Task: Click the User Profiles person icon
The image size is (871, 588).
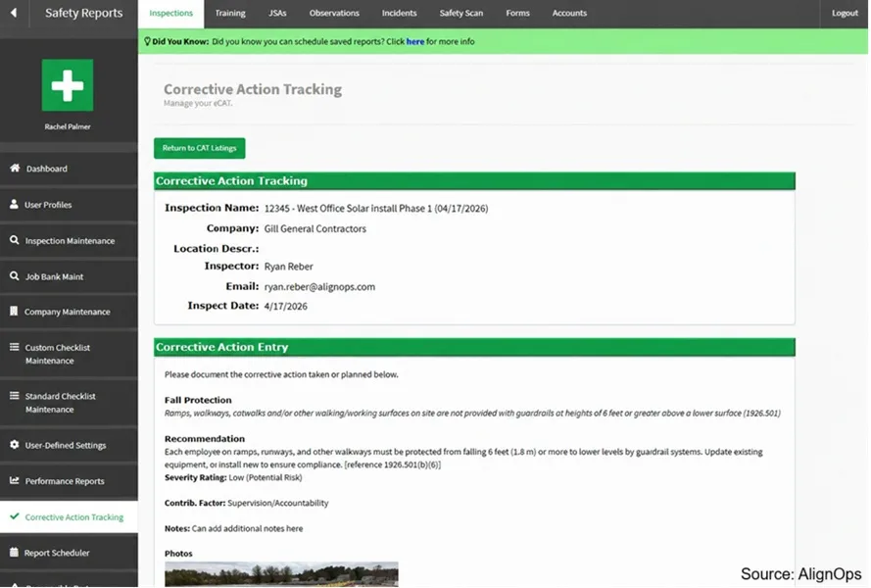Action: click(14, 204)
